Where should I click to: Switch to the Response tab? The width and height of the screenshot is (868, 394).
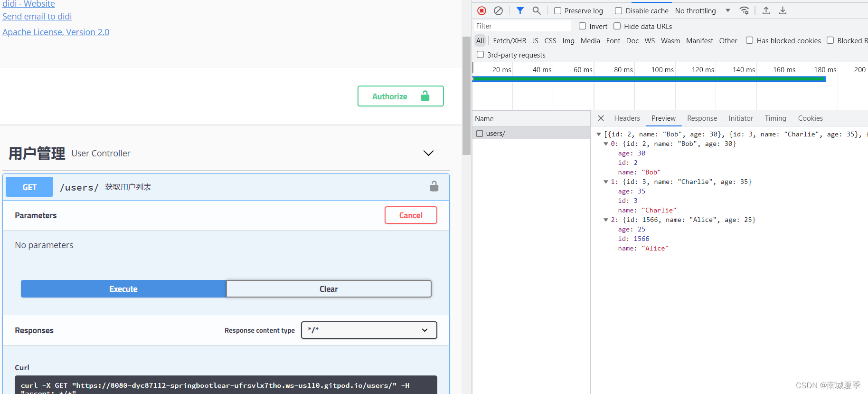tap(702, 118)
